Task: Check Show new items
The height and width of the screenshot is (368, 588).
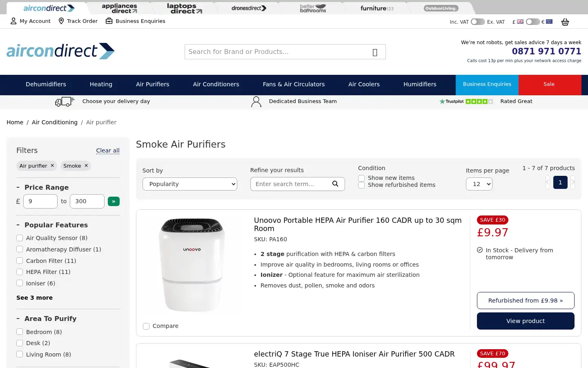Action: click(x=361, y=178)
